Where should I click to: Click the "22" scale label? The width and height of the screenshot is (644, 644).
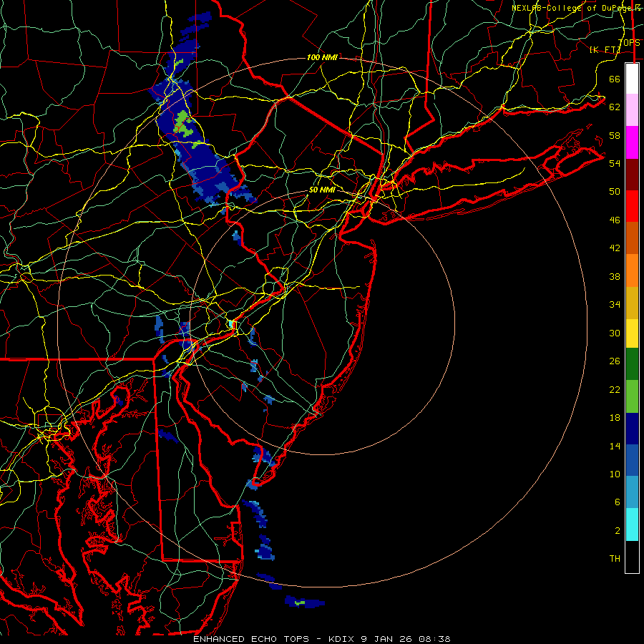615,389
